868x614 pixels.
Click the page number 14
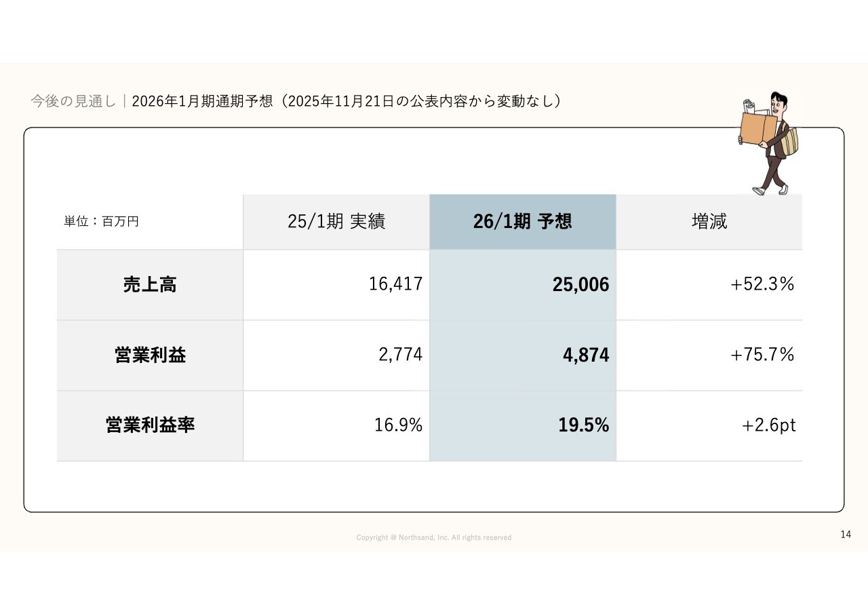coord(845,535)
